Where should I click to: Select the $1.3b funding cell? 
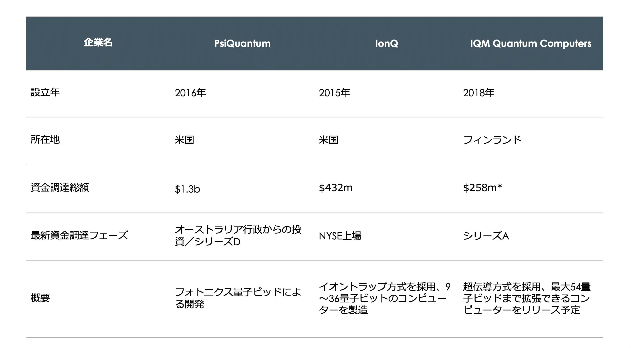[x=187, y=189]
